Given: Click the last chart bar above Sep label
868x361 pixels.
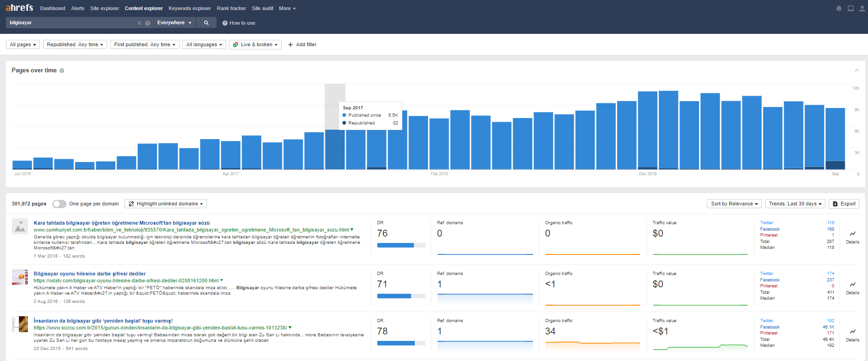Looking at the screenshot, I should point(835,139).
